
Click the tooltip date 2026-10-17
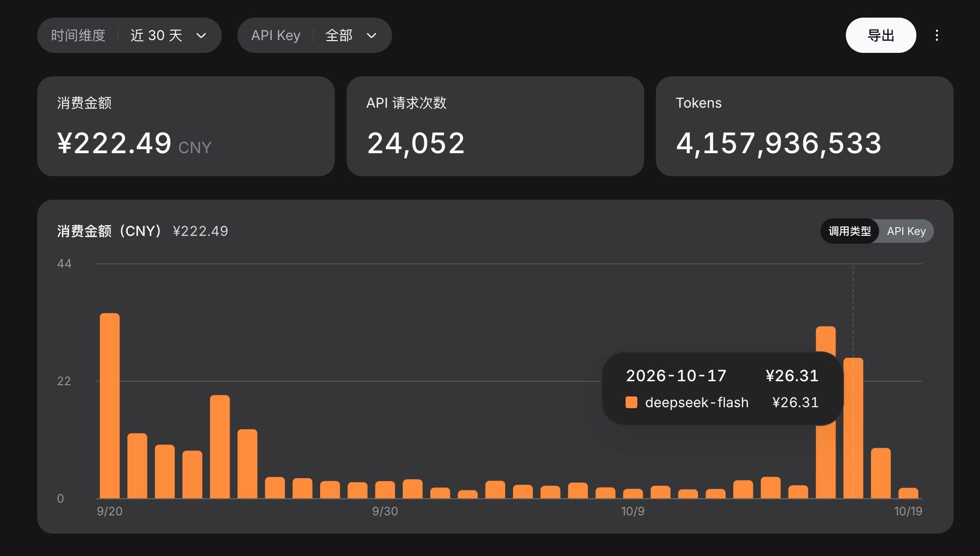[x=676, y=375]
